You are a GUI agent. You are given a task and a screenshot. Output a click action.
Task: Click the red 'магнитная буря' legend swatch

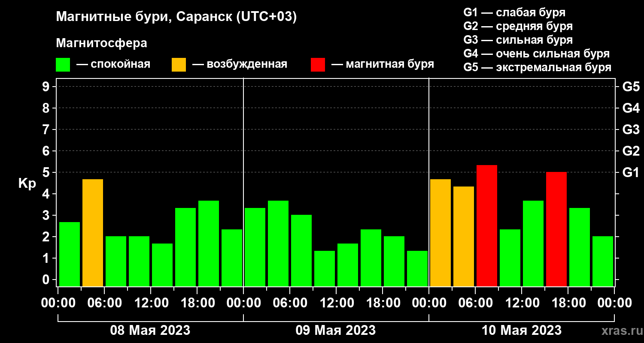point(318,65)
